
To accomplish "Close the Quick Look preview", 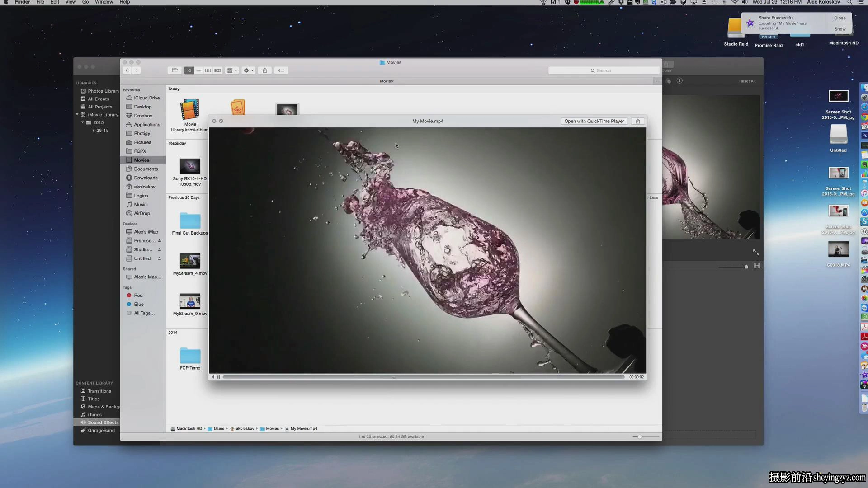I will [214, 121].
